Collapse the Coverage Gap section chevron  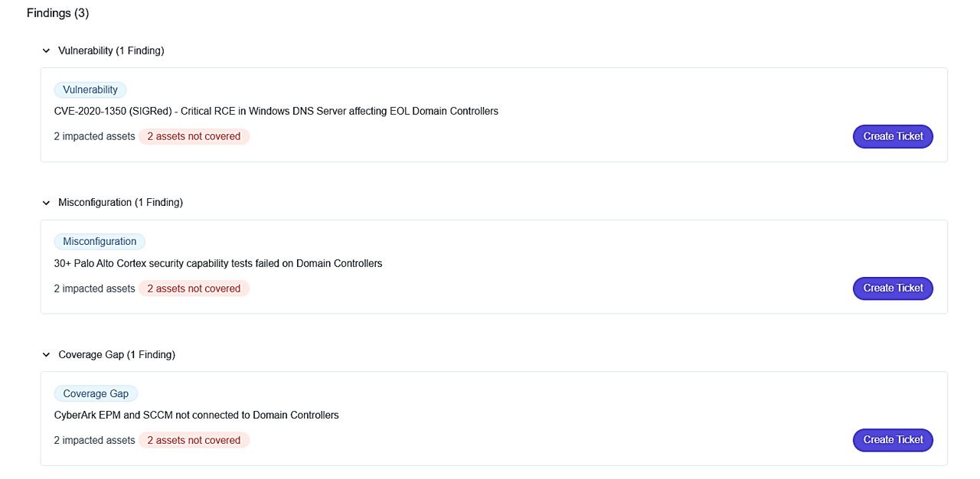(46, 355)
